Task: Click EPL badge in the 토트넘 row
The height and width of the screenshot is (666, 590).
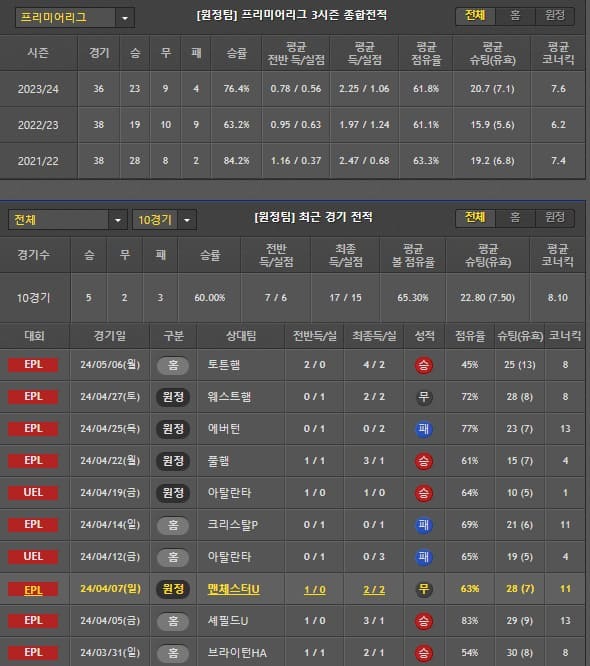Action: (x=33, y=365)
